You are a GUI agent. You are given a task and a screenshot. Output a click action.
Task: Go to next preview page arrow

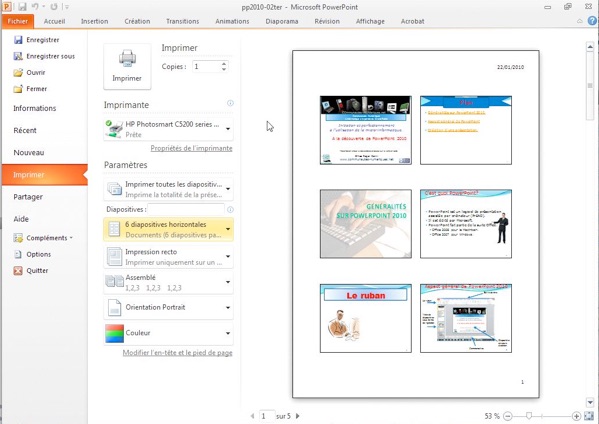click(298, 416)
